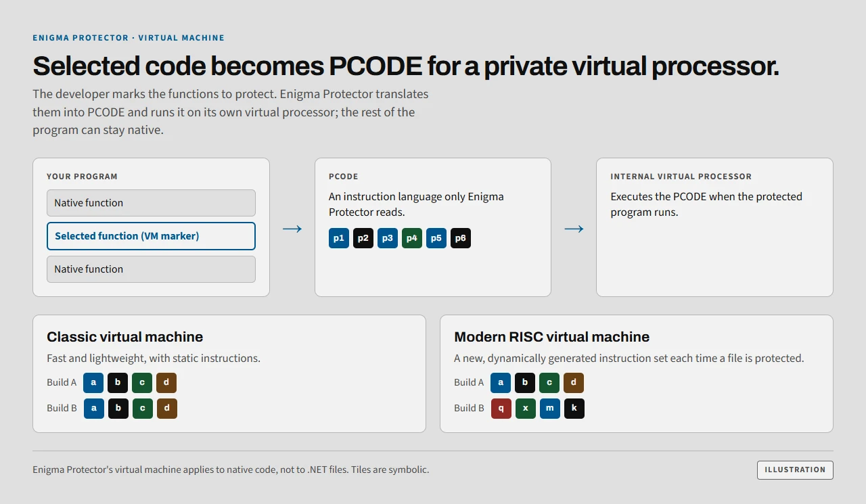Click tile c in Classic Build A

[x=143, y=383]
